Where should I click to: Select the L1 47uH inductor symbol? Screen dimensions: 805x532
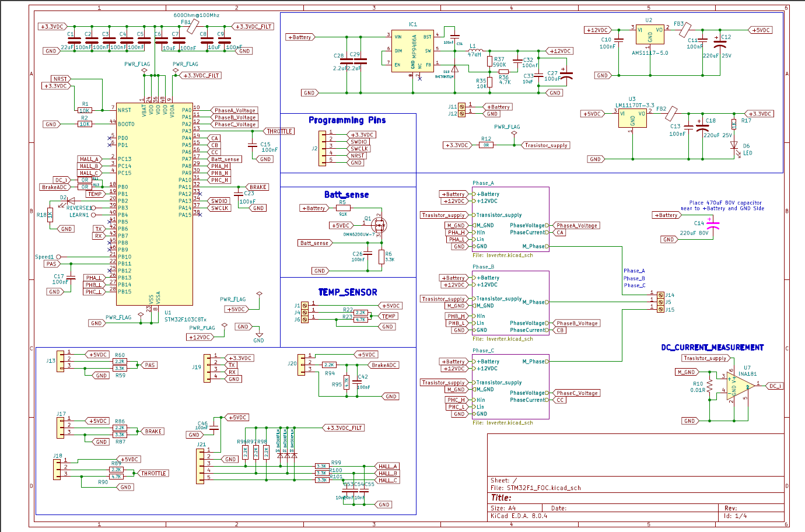[x=475, y=51]
